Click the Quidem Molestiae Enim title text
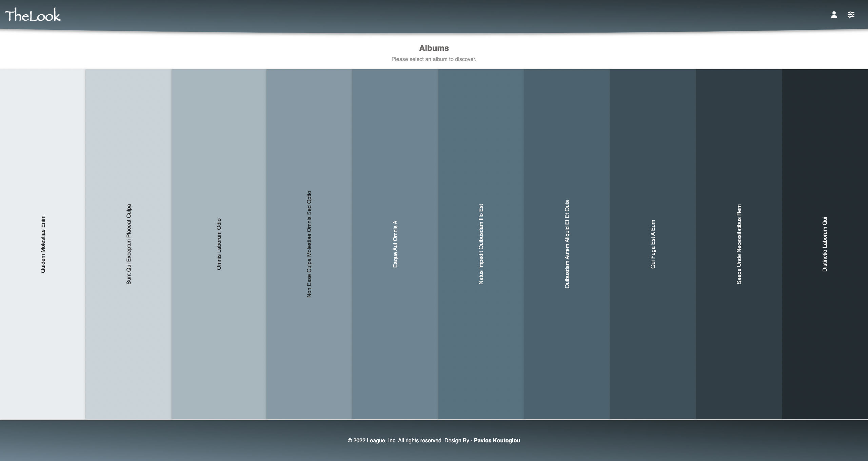868x461 pixels. 43,244
